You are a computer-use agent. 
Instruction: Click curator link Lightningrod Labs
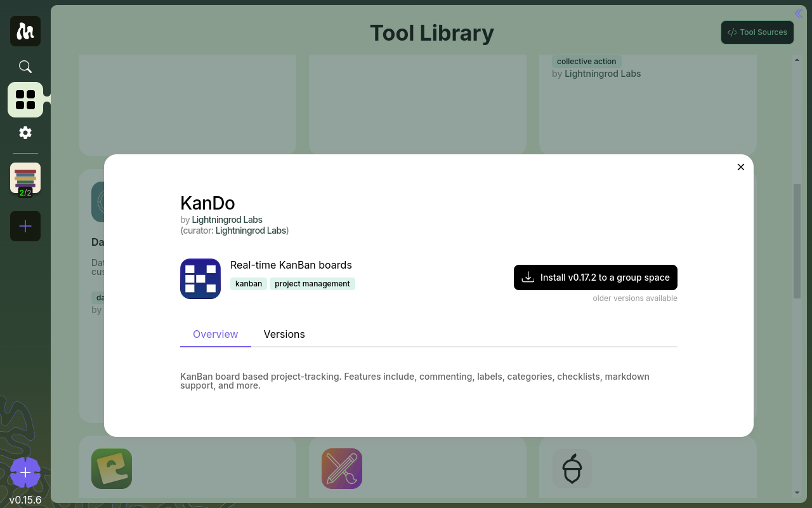(251, 231)
